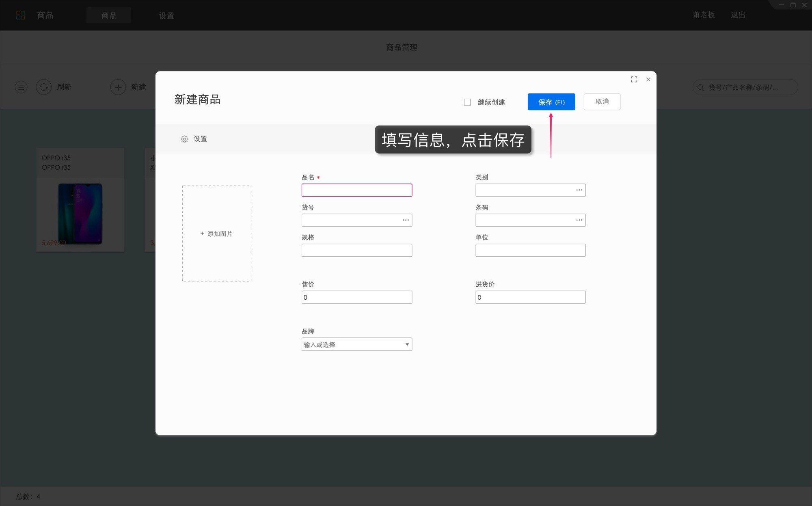
Task: Focus the 品名 input field
Action: pyautogui.click(x=356, y=190)
